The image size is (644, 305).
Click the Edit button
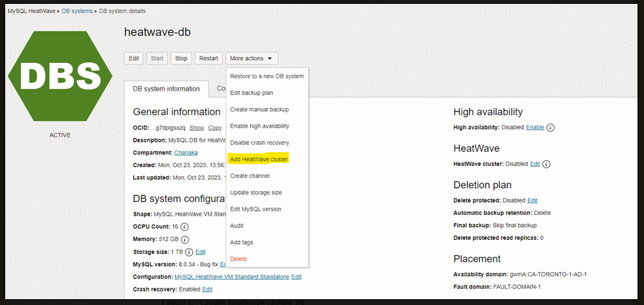(x=134, y=58)
